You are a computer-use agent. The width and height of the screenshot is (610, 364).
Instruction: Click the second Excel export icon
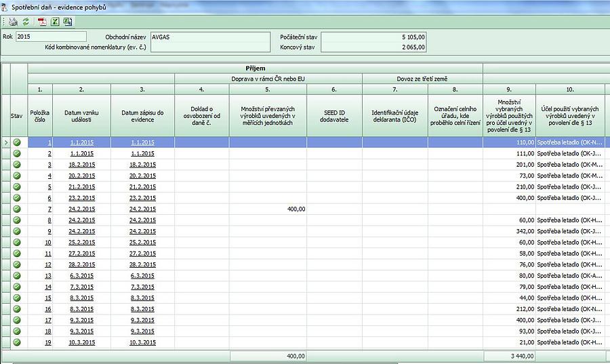click(x=68, y=22)
